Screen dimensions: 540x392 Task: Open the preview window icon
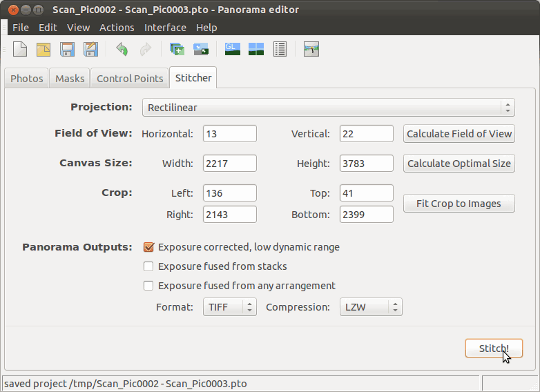pyautogui.click(x=201, y=49)
